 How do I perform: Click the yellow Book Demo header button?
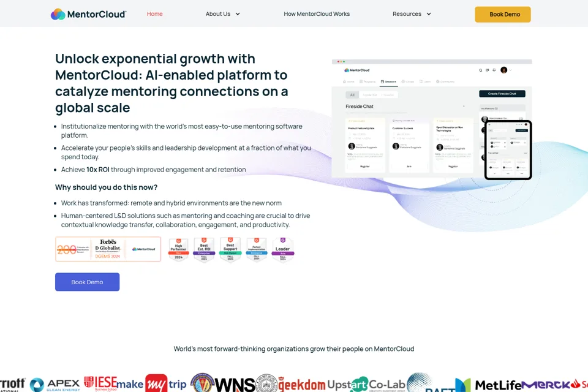(502, 14)
